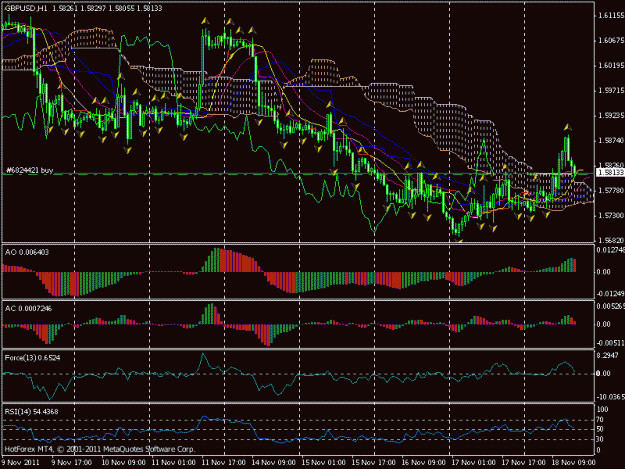Click the 30 level on RSI scale
This screenshot has height=469, width=625.
pyautogui.click(x=600, y=439)
